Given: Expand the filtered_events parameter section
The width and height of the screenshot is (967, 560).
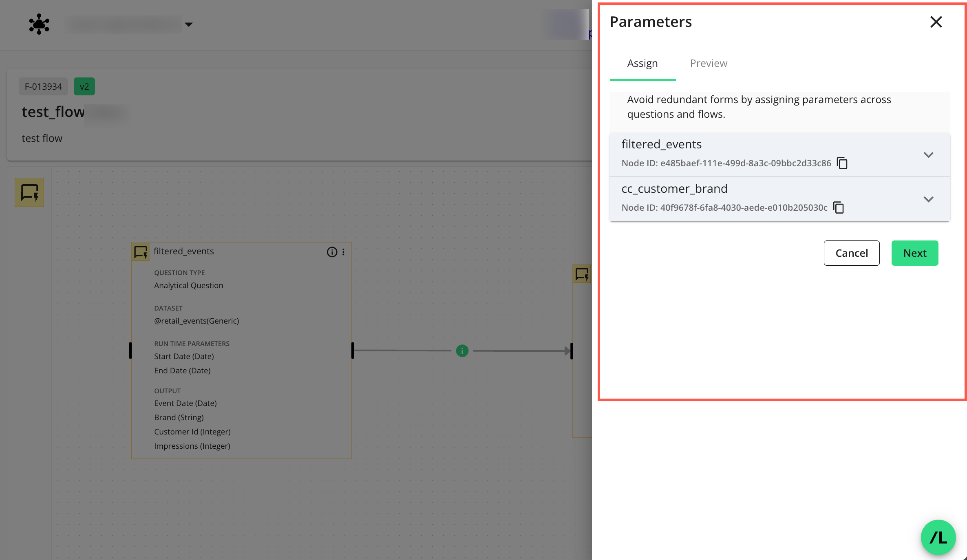Looking at the screenshot, I should 928,155.
